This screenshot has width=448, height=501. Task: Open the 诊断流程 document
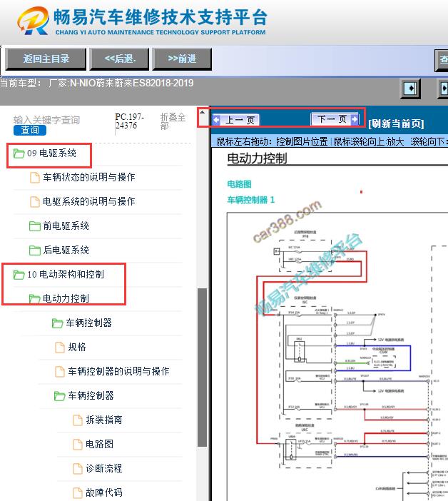(x=104, y=469)
